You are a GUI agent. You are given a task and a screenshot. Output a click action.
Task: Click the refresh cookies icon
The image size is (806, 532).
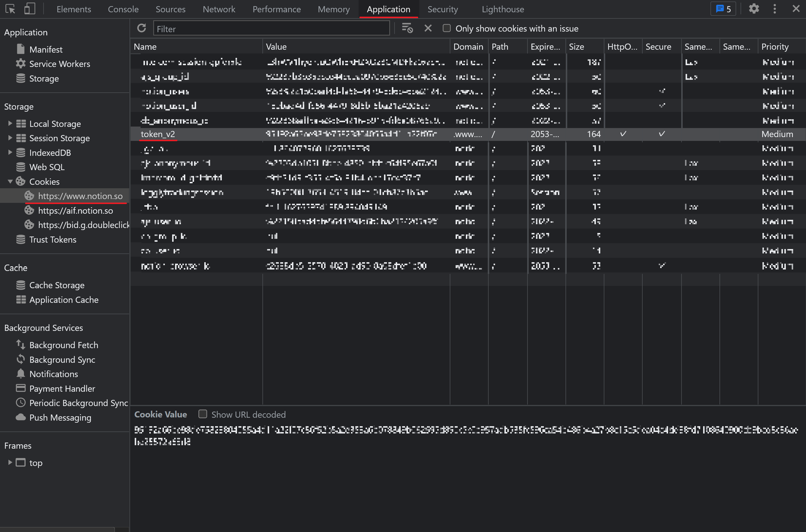click(x=141, y=28)
